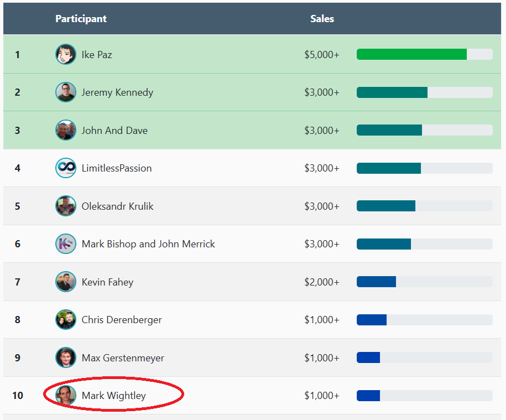This screenshot has width=506, height=420.
Task: Click the John And Dave avatar
Action: [x=66, y=130]
